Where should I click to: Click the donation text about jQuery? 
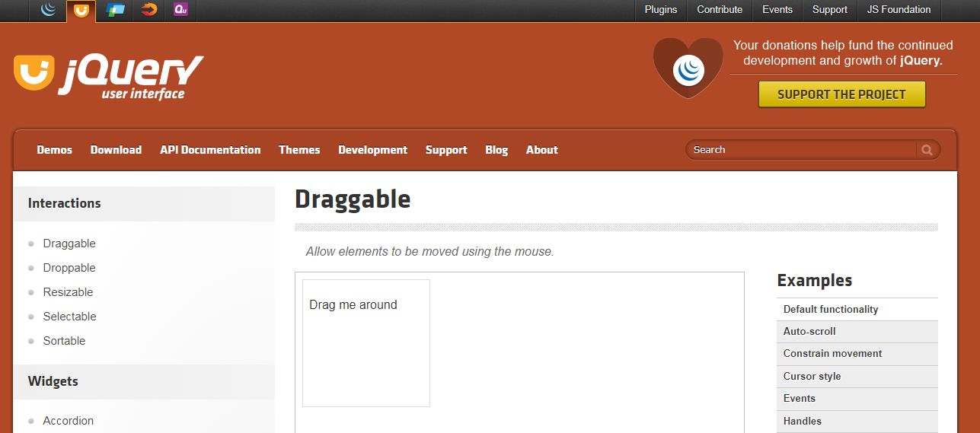[843, 53]
